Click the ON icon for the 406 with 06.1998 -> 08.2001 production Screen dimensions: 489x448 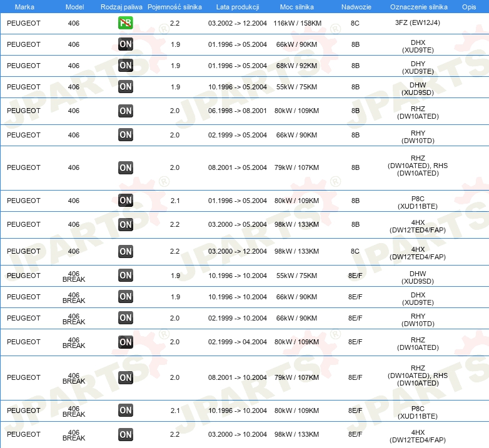(126, 111)
